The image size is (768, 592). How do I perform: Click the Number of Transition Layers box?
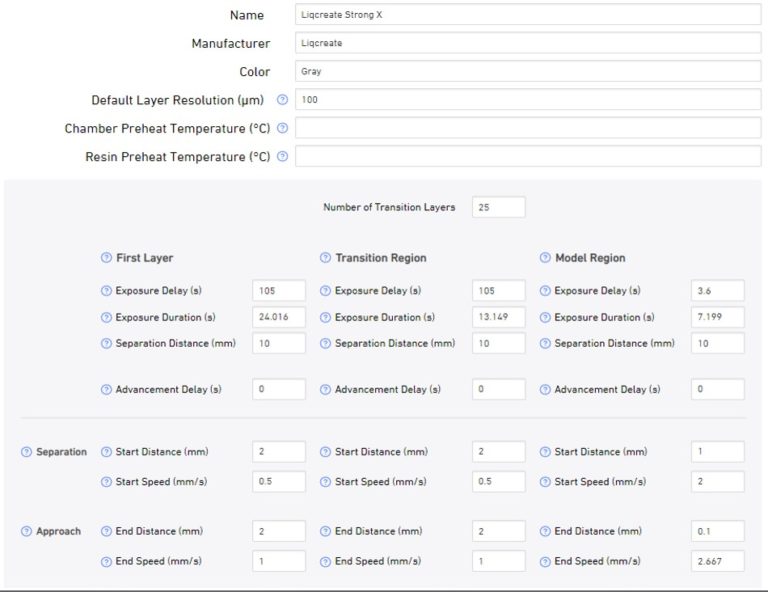click(498, 207)
